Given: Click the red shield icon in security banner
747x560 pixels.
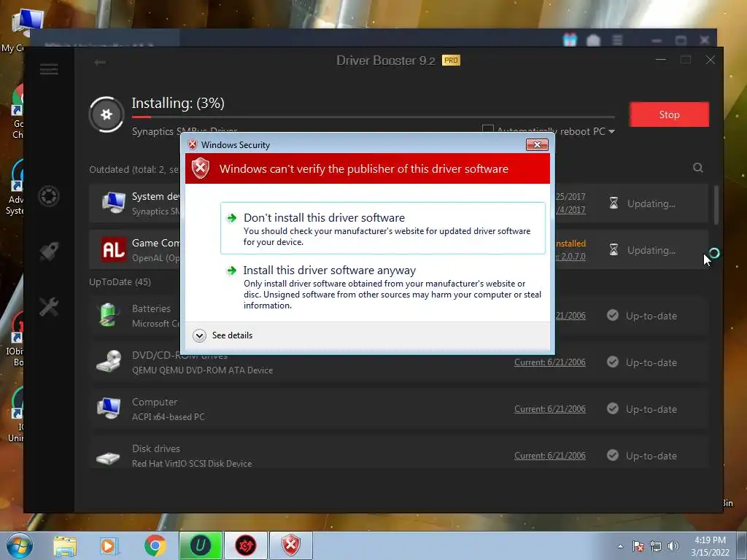Looking at the screenshot, I should [x=201, y=168].
